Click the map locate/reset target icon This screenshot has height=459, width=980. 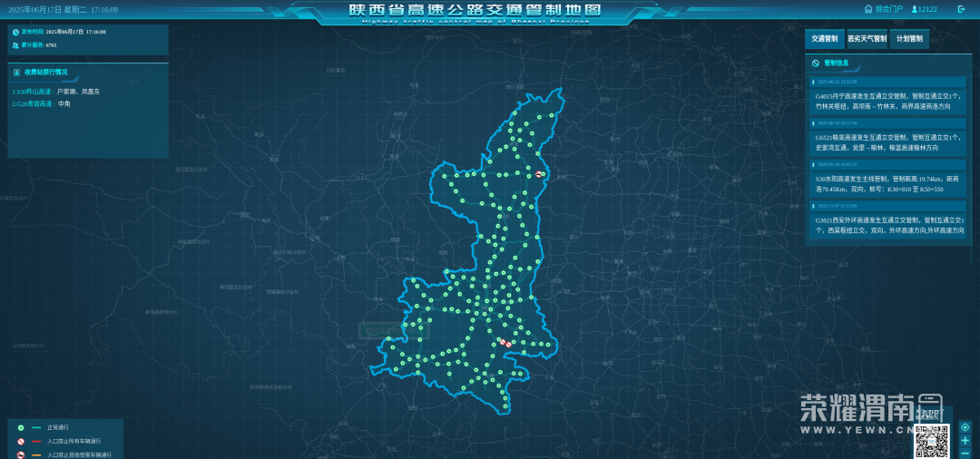click(x=965, y=427)
